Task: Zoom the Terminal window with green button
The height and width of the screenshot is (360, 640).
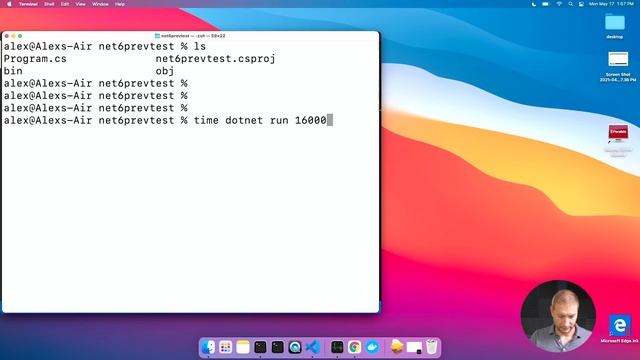Action: 20,36
